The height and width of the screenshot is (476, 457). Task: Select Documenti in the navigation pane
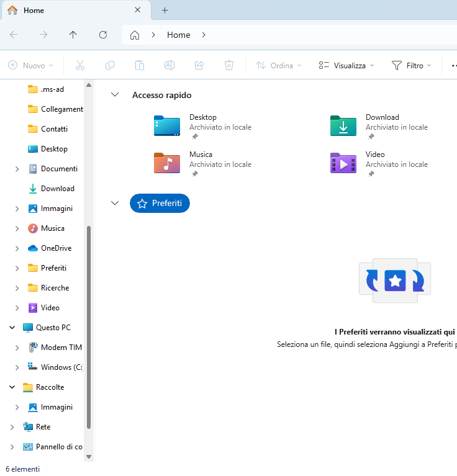(x=53, y=169)
